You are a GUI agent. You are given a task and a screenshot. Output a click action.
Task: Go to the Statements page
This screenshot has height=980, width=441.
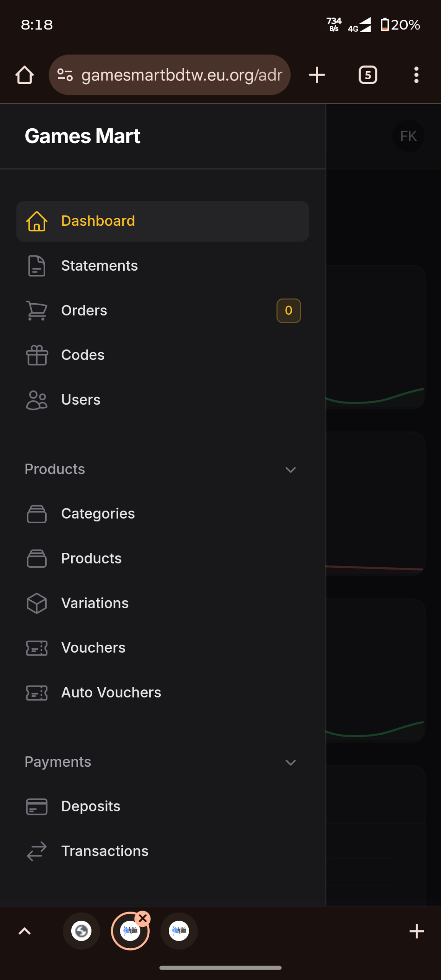tap(100, 266)
